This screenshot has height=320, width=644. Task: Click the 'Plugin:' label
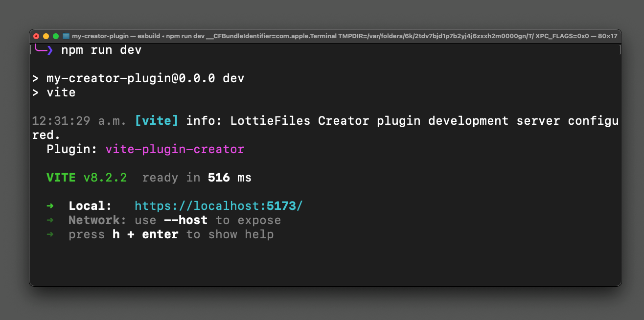(x=72, y=149)
